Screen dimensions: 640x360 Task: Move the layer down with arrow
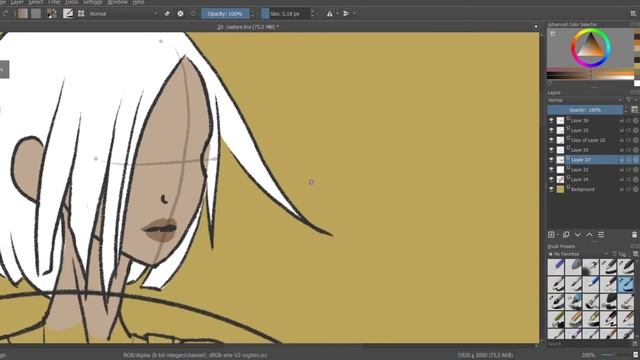[578, 235]
